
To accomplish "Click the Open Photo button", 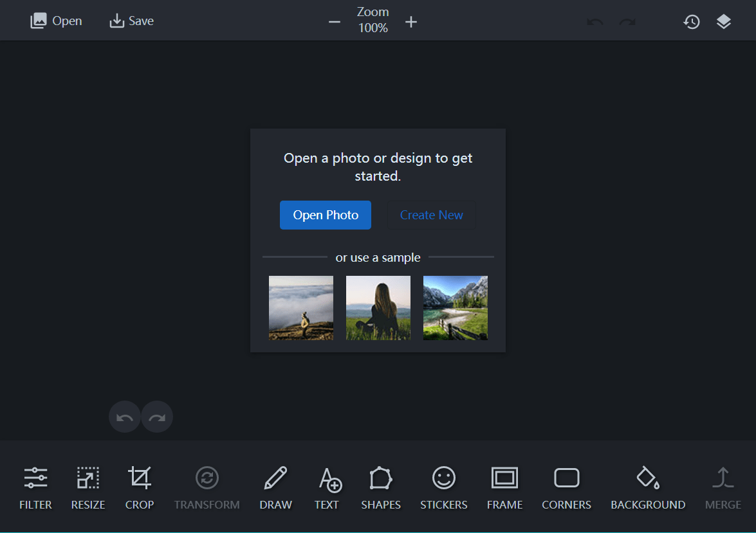I will coord(325,215).
